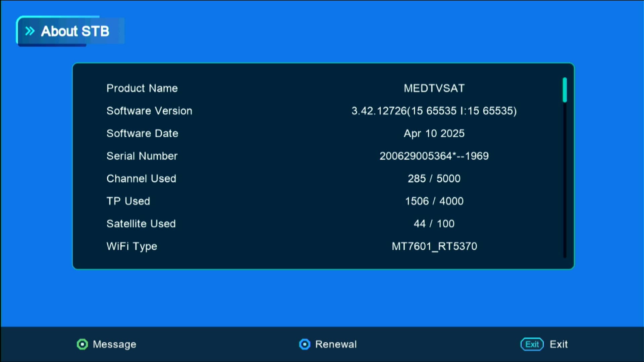Click the WiFi Type entry MT7601_RT5370
The height and width of the screenshot is (362, 644).
434,246
